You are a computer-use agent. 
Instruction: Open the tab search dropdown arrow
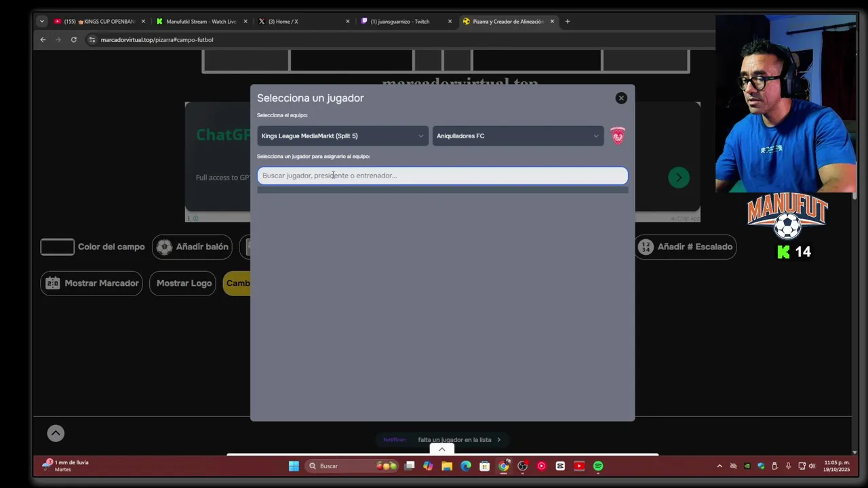[x=41, y=21]
